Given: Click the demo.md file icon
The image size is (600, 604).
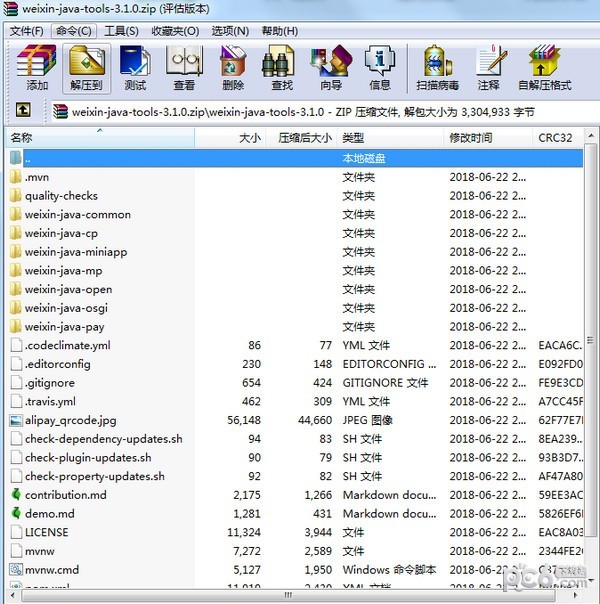Looking at the screenshot, I should (16, 513).
